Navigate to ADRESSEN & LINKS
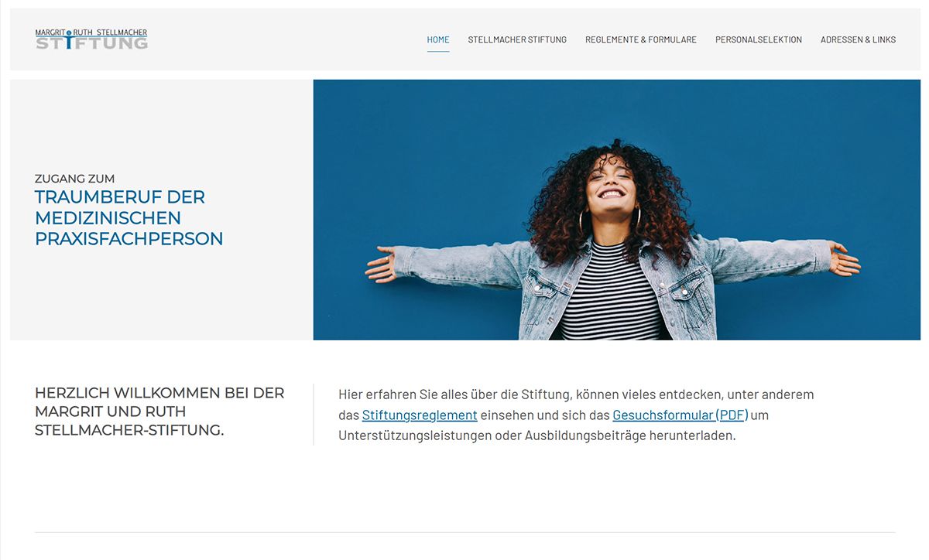 click(x=858, y=39)
